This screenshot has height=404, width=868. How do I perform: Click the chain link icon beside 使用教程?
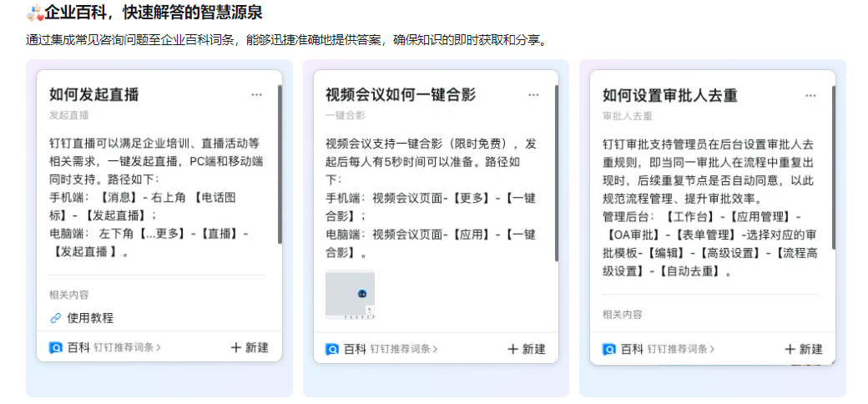pos(56,318)
